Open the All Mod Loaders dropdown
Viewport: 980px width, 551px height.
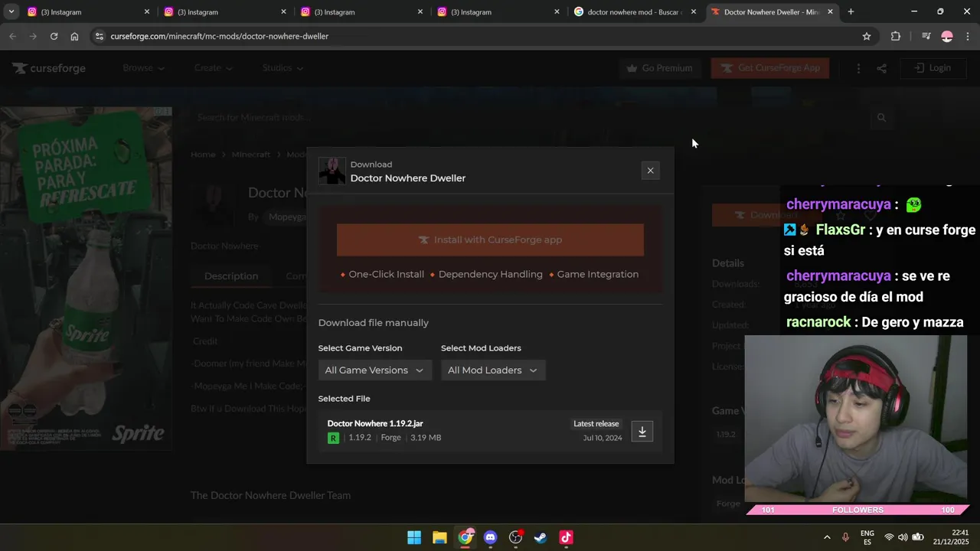493,370
